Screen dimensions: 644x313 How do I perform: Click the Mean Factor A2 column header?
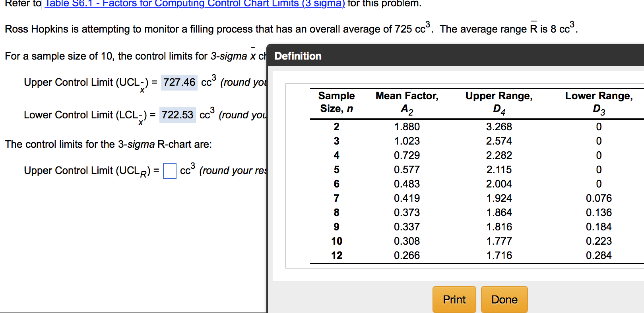(407, 102)
